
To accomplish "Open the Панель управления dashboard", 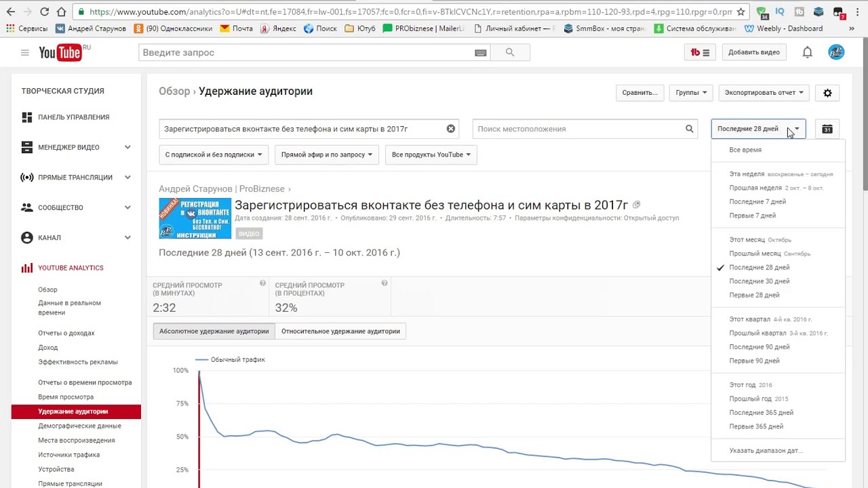I will coord(75,117).
